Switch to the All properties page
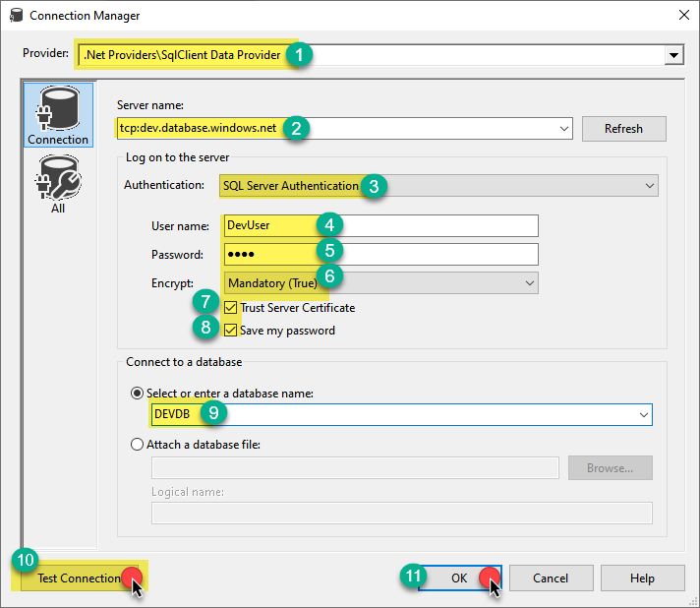 point(58,184)
